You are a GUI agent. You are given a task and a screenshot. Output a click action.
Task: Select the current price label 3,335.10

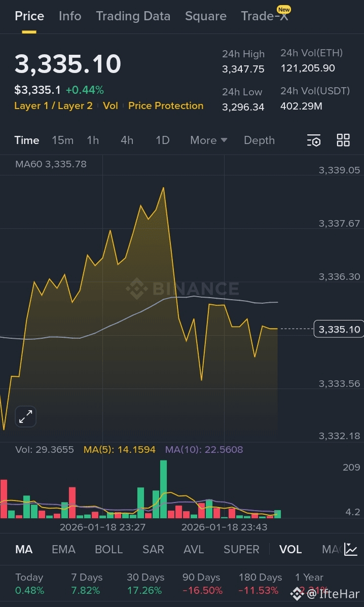click(x=339, y=329)
